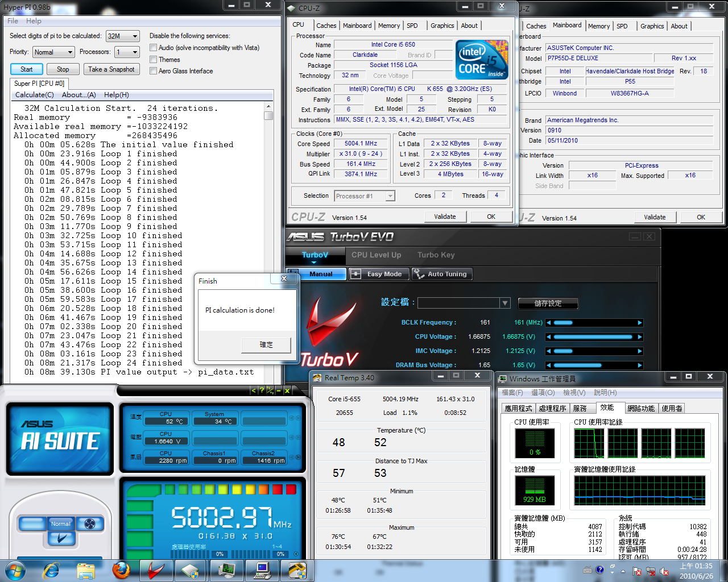Click Take a Snapshot button
Image resolution: width=728 pixels, height=582 pixels.
111,69
